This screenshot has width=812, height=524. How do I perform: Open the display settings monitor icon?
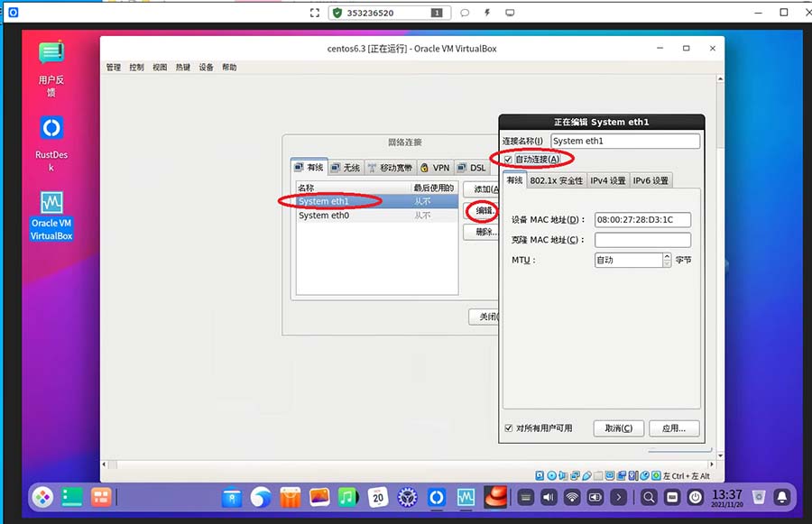(510, 13)
